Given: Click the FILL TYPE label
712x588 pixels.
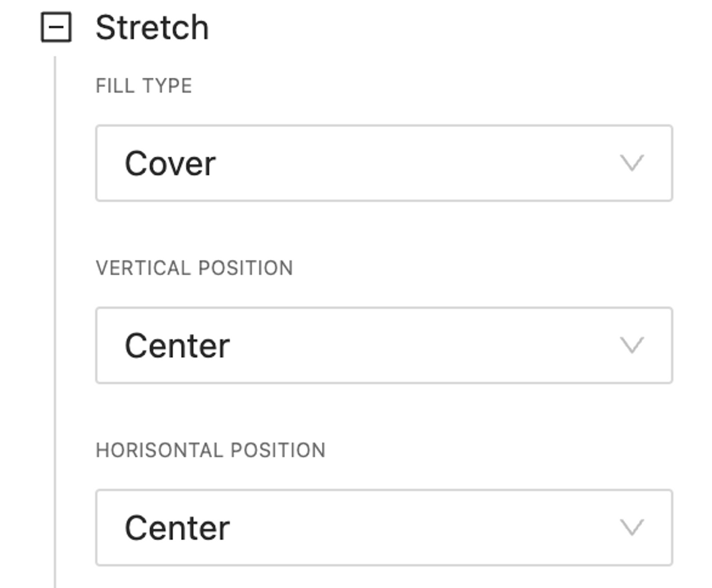Looking at the screenshot, I should [144, 86].
